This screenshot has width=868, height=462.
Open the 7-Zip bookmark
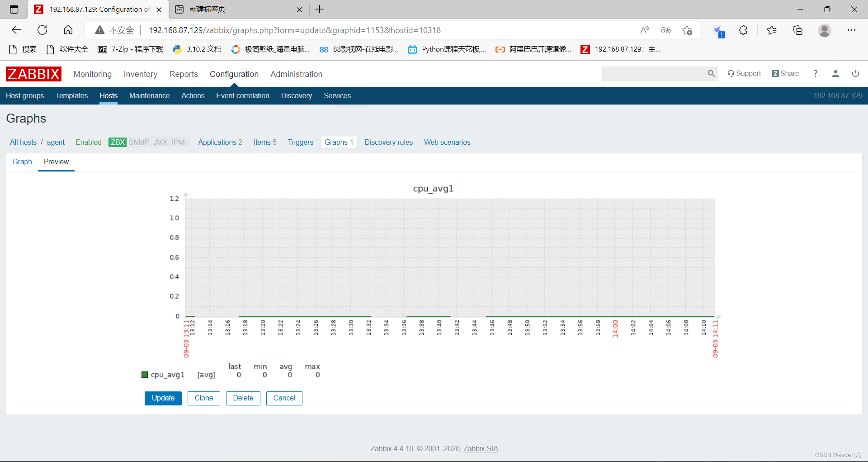coord(130,49)
